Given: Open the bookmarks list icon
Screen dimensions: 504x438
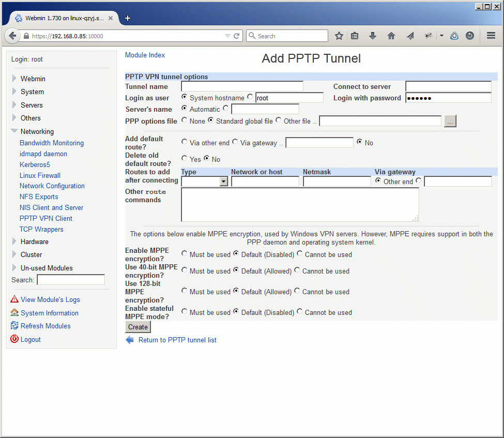Looking at the screenshot, I should (355, 36).
